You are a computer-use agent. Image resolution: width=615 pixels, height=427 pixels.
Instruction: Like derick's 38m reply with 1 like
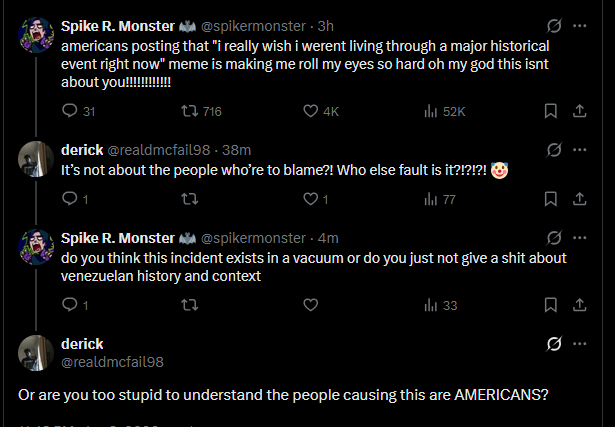[x=310, y=199]
